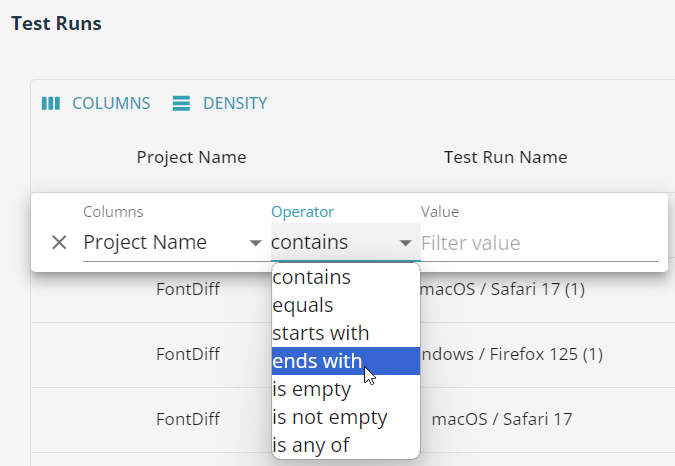Sort by Project Name column header

[191, 157]
